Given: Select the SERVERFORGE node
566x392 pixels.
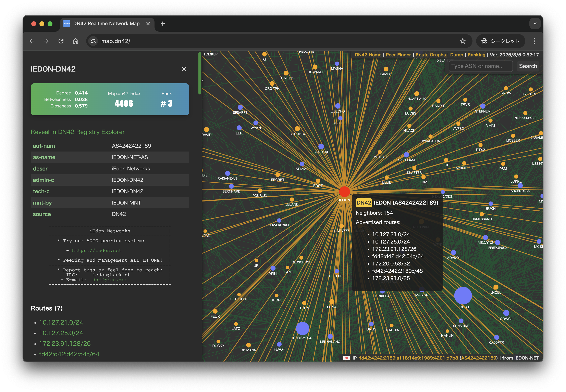Looking at the screenshot, I should point(279,220).
